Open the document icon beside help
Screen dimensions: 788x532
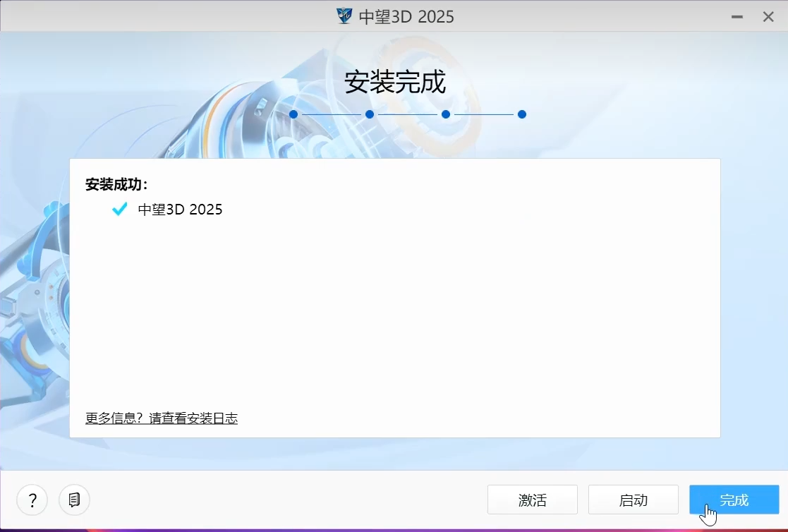tap(74, 500)
